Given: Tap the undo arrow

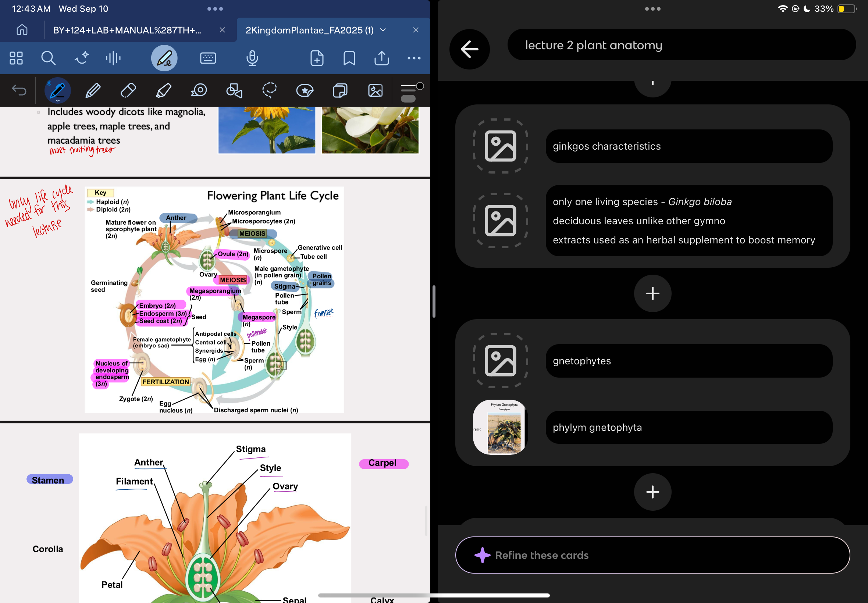Looking at the screenshot, I should click(x=19, y=91).
